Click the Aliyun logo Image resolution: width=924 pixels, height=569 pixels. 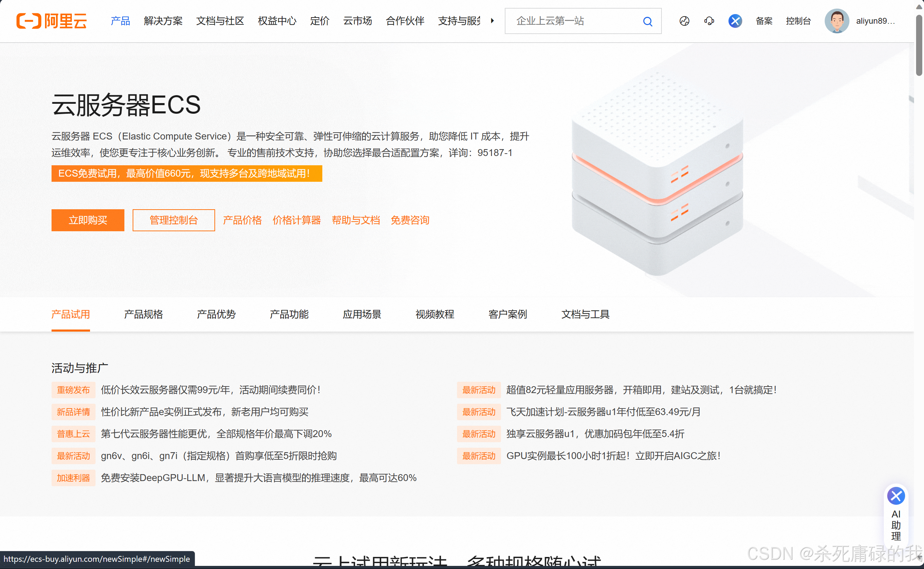52,21
